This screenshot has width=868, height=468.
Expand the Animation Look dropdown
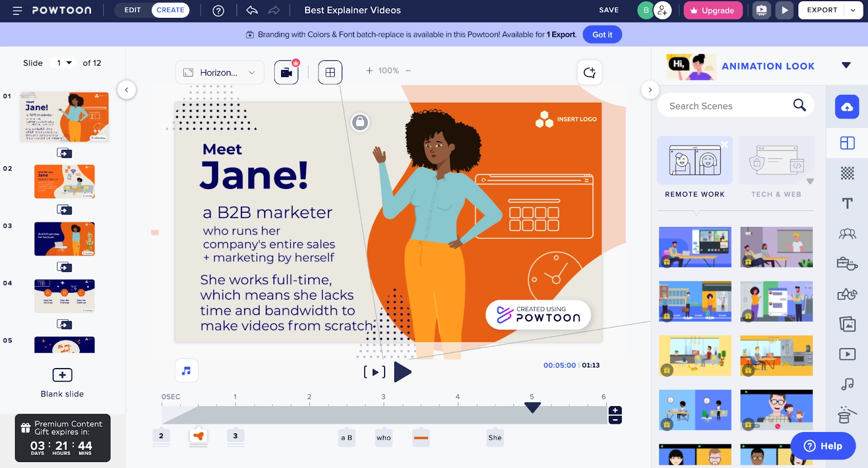click(x=846, y=66)
